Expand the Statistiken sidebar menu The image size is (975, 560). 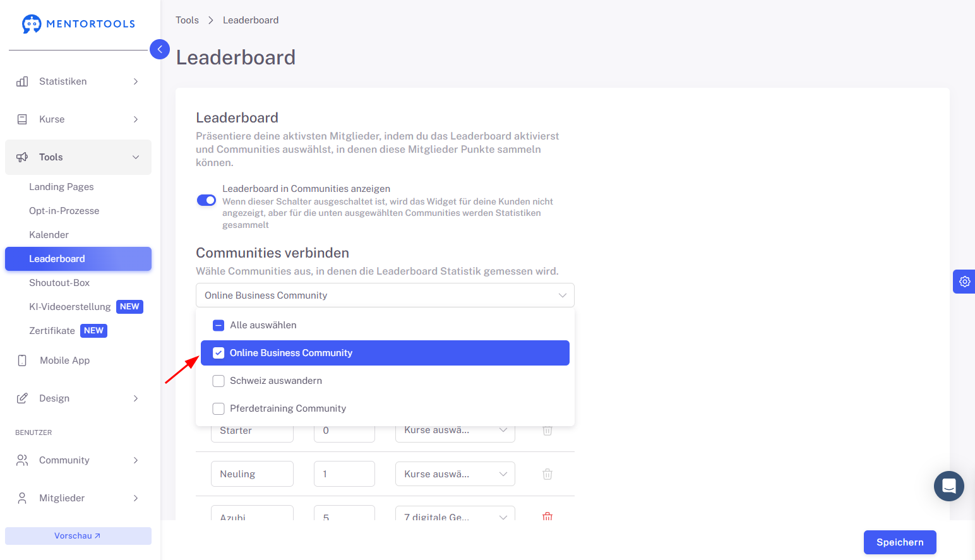[x=78, y=81]
